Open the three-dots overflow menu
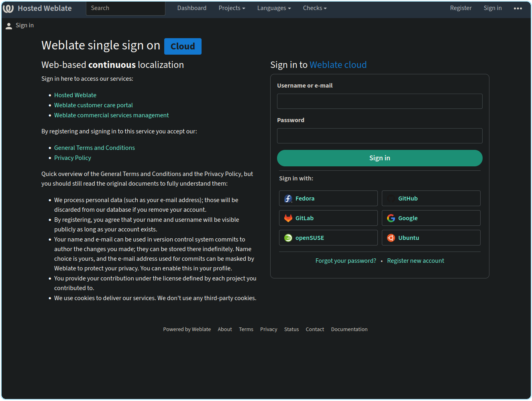Viewport: 532px width, 401px height. [x=518, y=8]
